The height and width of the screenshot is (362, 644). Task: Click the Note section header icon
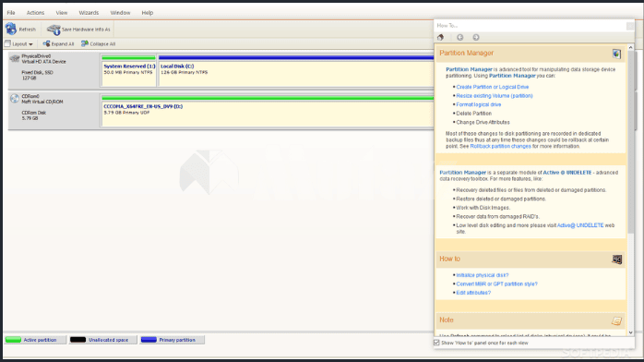click(616, 320)
